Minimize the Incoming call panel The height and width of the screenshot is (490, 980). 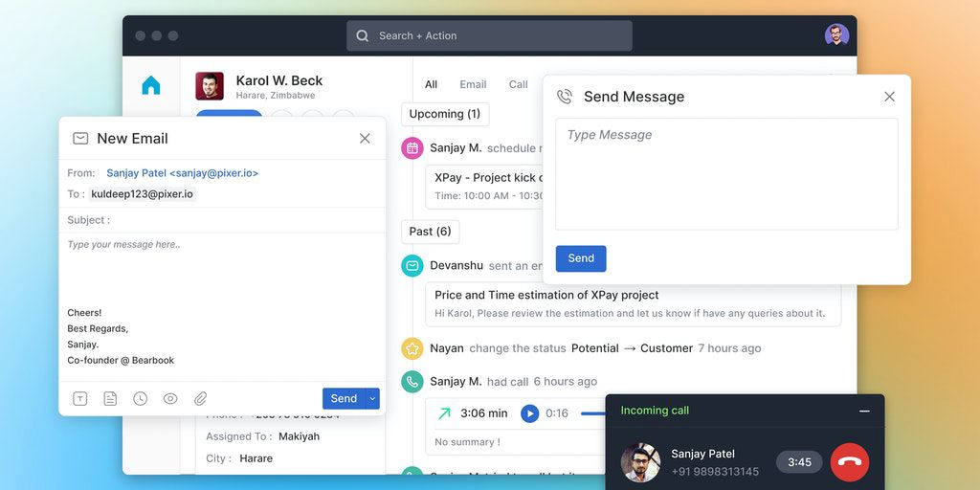coord(864,412)
